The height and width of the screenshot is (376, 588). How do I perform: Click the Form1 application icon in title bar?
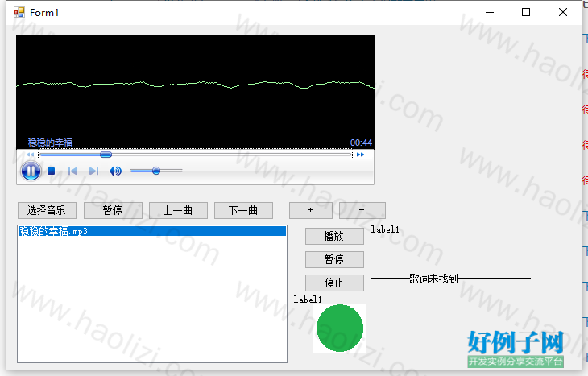pos(19,12)
